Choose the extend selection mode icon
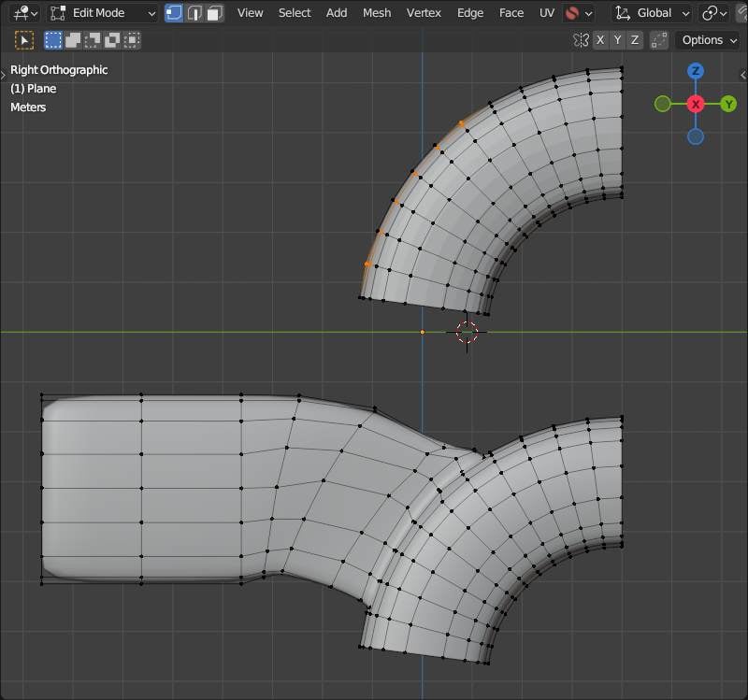The width and height of the screenshot is (748, 700). click(73, 40)
